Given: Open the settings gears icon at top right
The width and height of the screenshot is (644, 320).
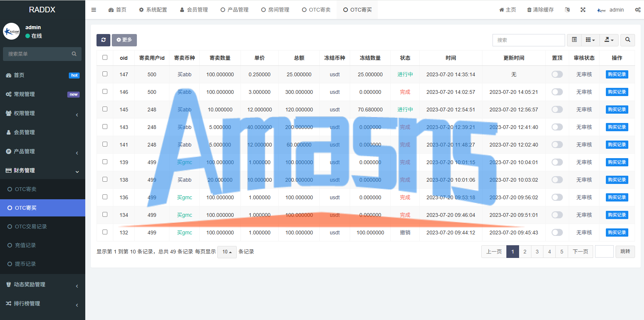Looking at the screenshot, I should 638,10.
